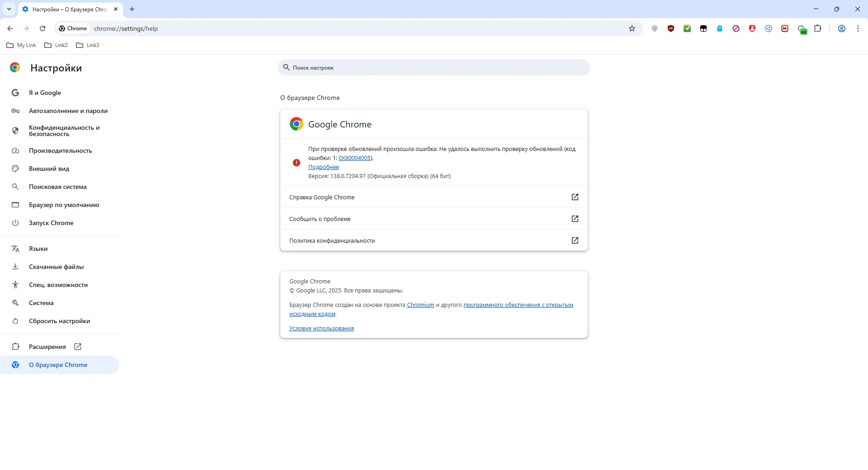Open the blue Ghostery ghost extension icon
The image size is (868, 470).
pyautogui.click(x=720, y=28)
